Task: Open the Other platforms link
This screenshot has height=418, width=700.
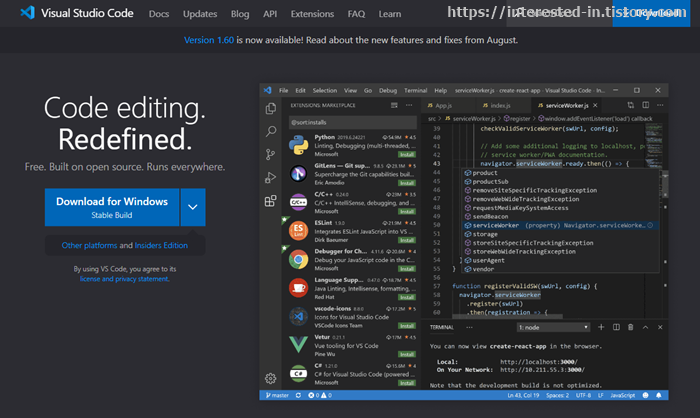Action: [89, 245]
